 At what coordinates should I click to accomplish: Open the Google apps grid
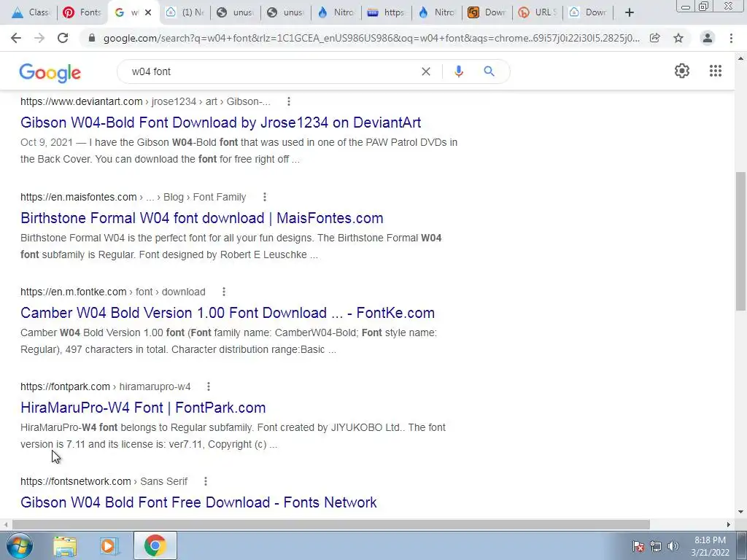click(715, 71)
